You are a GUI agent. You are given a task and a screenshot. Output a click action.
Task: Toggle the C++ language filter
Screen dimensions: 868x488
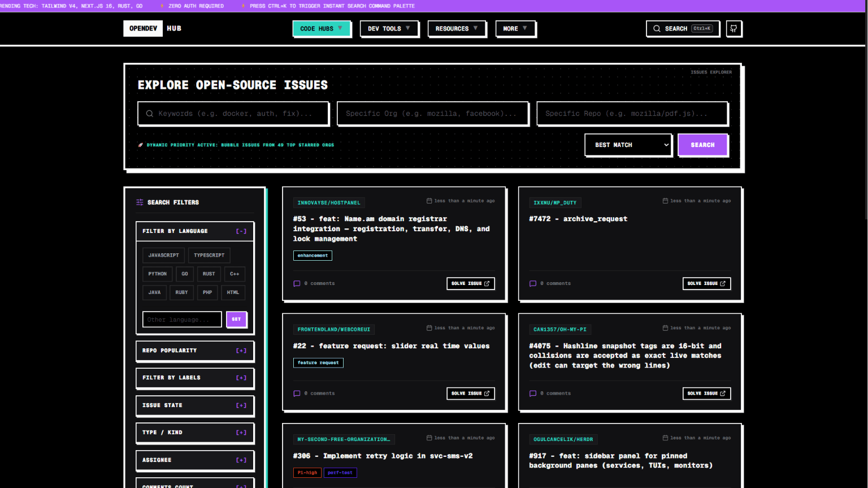(235, 274)
